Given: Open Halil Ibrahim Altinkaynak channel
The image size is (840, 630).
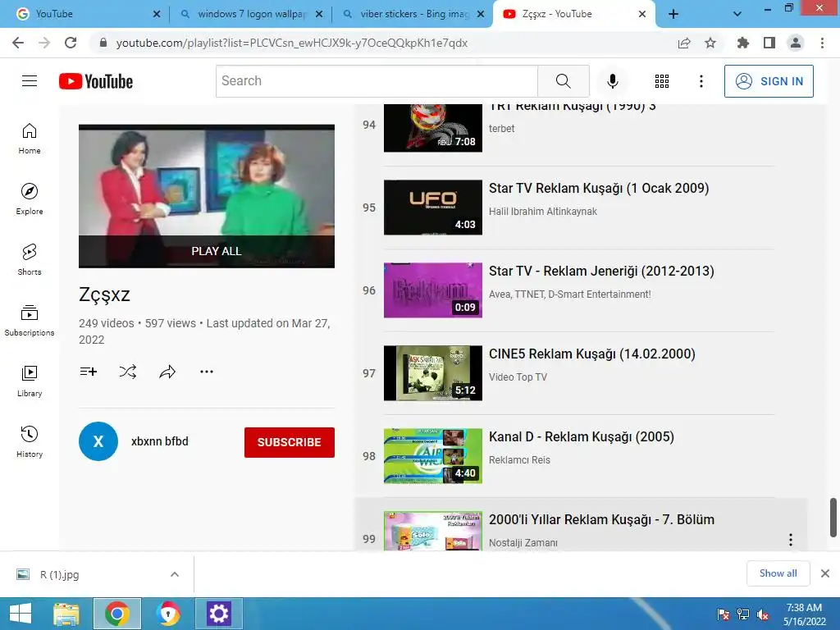Looking at the screenshot, I should [x=543, y=211].
